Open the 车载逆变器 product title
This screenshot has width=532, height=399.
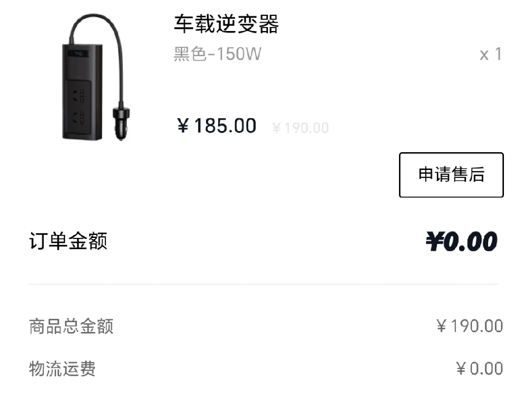tap(226, 24)
